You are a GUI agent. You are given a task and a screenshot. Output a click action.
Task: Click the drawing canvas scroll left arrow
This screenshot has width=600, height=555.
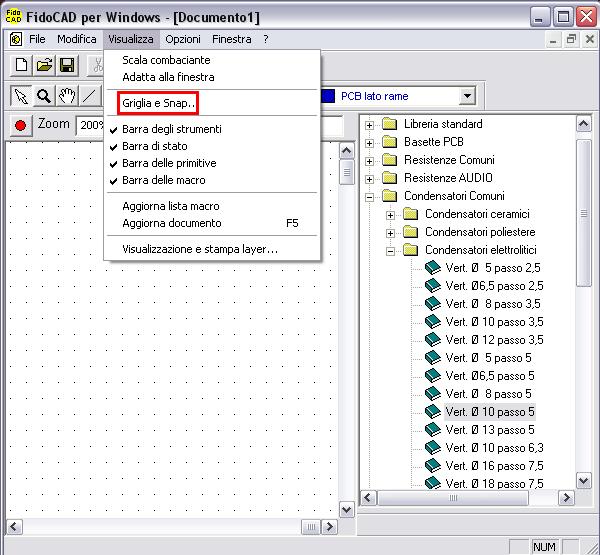14,527
